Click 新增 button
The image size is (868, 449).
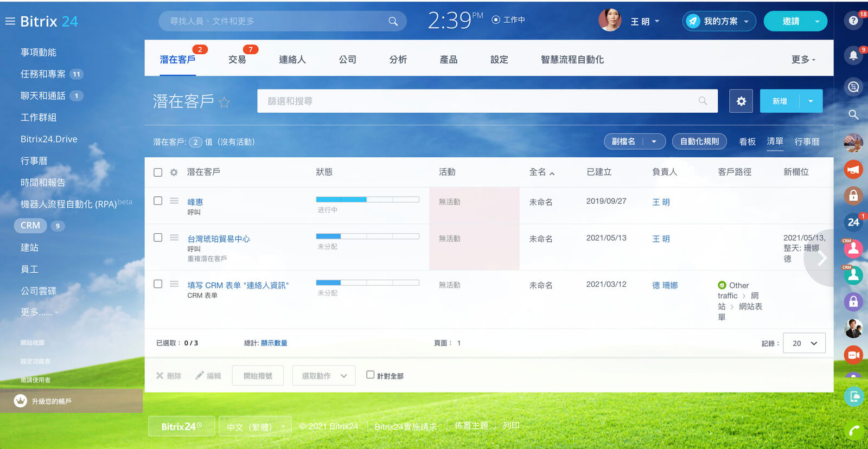click(x=780, y=101)
